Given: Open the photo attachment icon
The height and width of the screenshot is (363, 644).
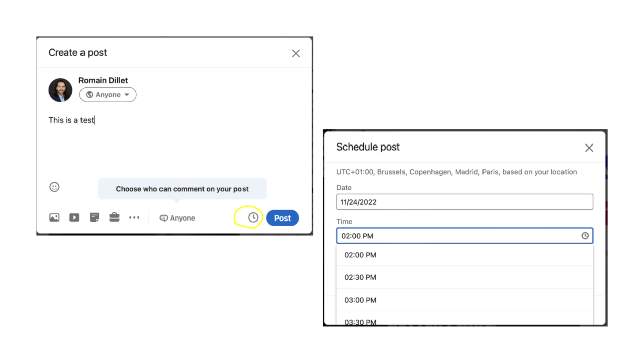Looking at the screenshot, I should pyautogui.click(x=54, y=217).
